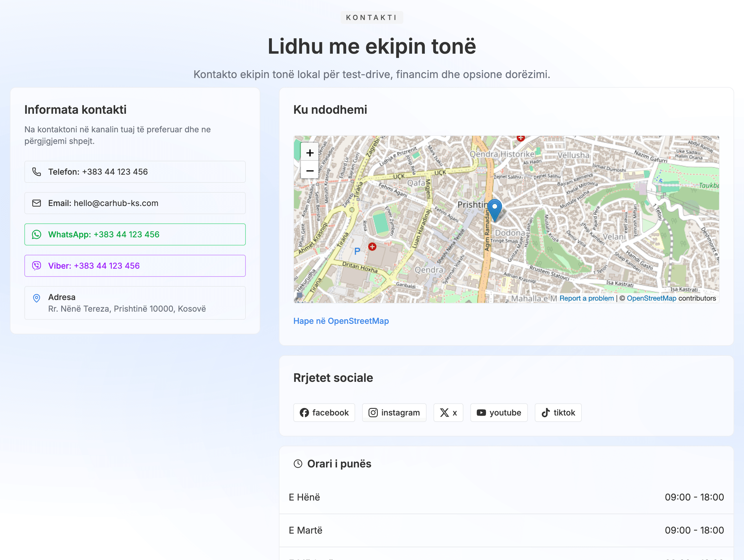Click the phone icon beside Telefon
This screenshot has width=744, height=560.
click(37, 172)
